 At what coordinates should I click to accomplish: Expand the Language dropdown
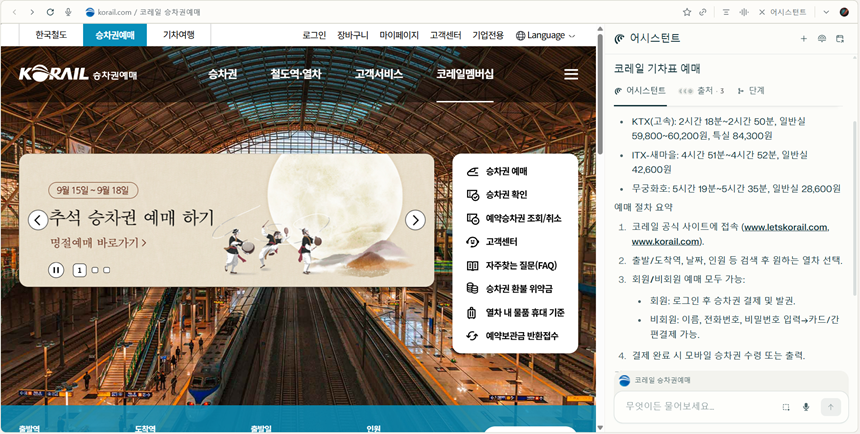point(546,36)
